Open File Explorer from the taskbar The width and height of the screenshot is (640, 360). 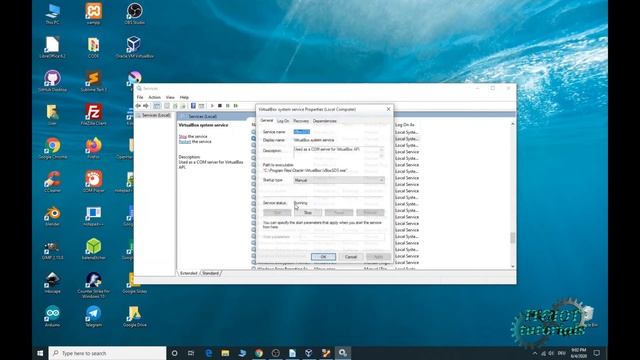point(225,353)
